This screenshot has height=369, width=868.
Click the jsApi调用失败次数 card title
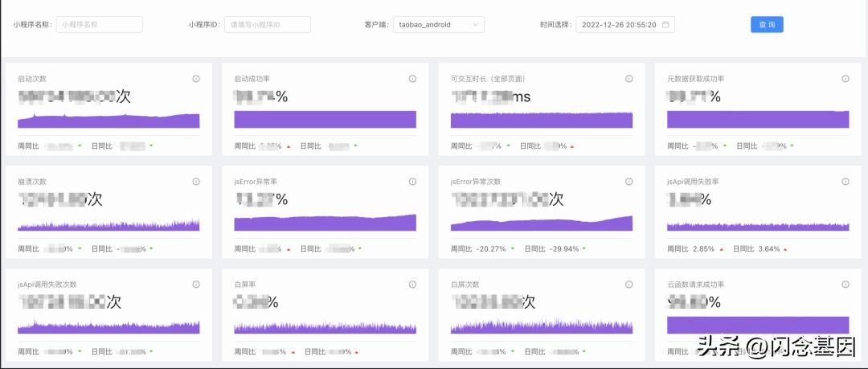point(47,285)
